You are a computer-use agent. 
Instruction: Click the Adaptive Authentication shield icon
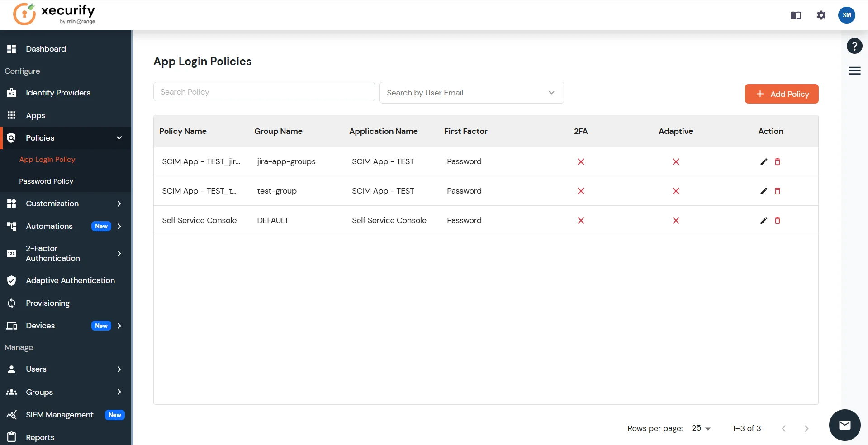pyautogui.click(x=12, y=280)
